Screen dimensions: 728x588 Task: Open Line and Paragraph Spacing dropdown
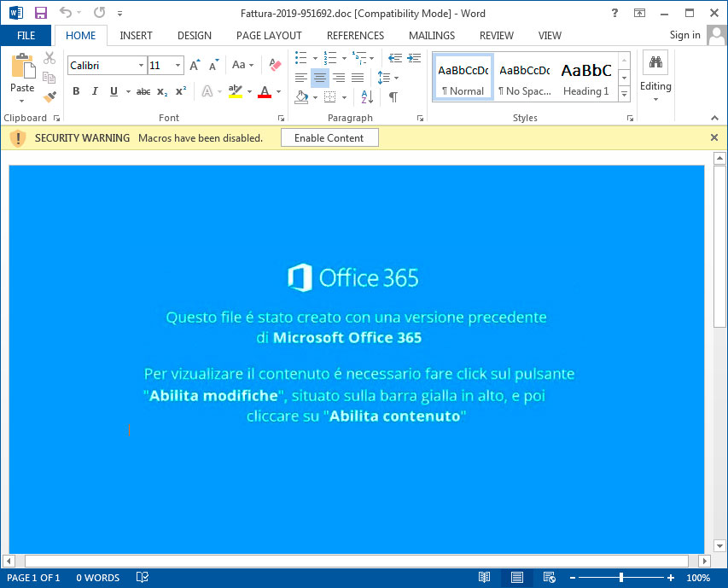pyautogui.click(x=388, y=78)
